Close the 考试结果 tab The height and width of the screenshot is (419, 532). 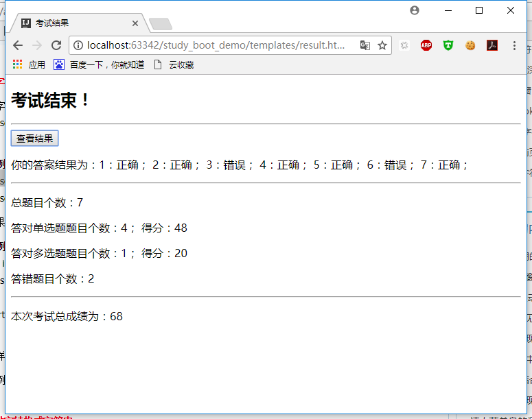(135, 23)
